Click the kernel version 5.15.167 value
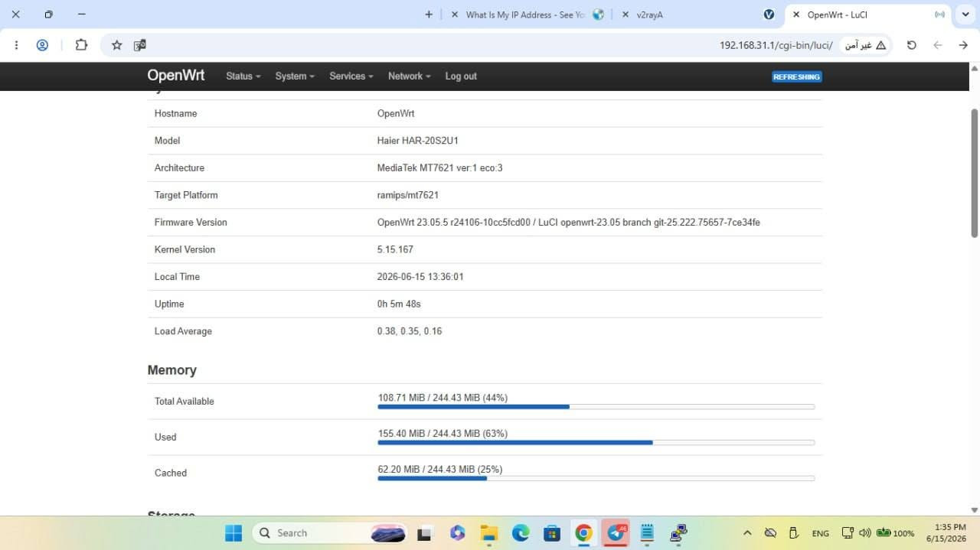 395,249
